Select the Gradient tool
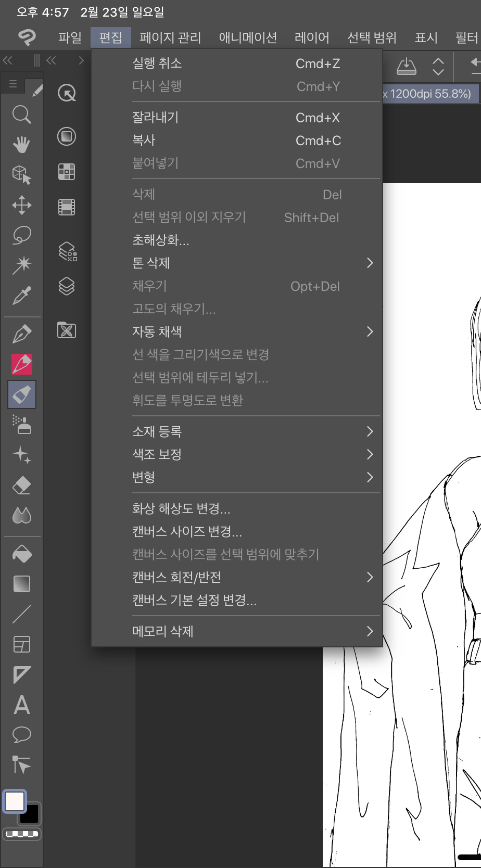 (x=21, y=584)
